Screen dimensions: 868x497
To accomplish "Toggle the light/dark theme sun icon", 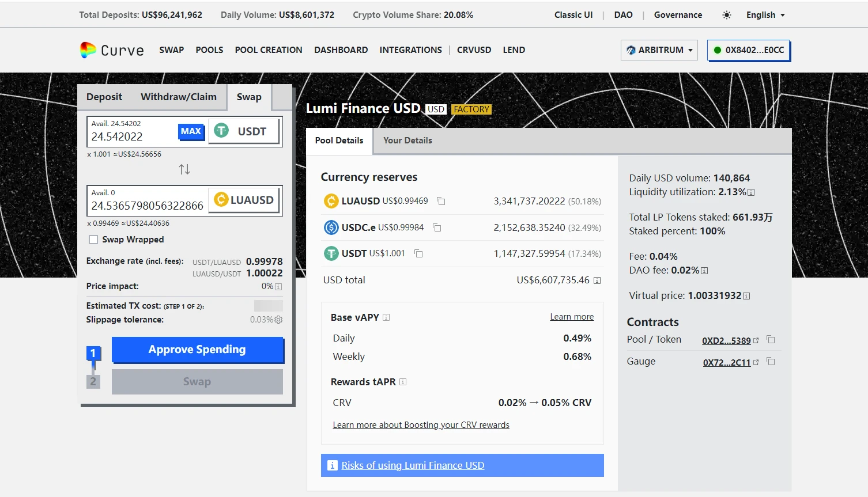I will click(x=727, y=15).
